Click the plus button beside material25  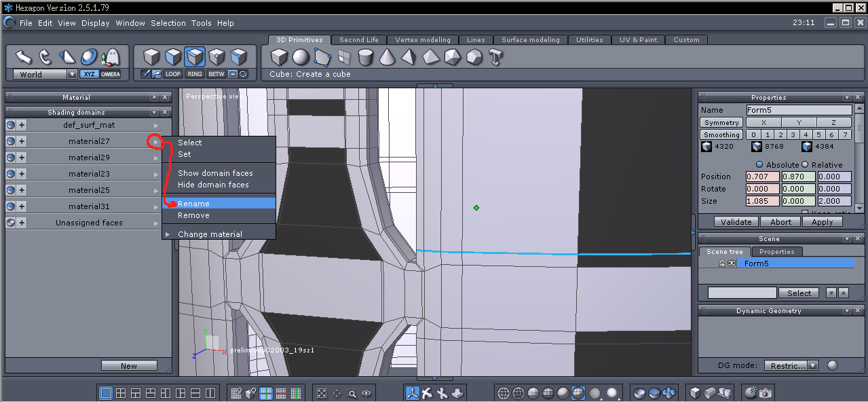(x=22, y=190)
